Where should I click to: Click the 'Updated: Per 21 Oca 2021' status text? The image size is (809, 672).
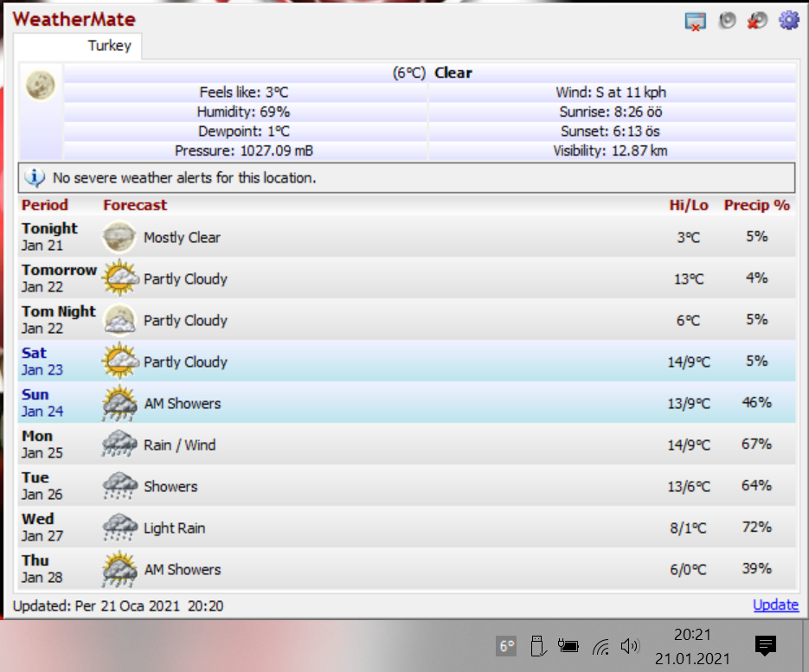point(119,605)
